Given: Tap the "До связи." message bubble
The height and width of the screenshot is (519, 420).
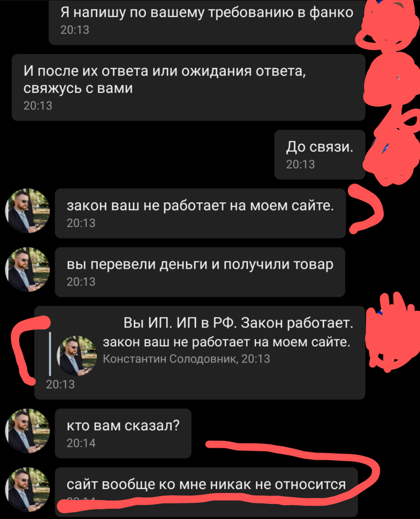Looking at the screenshot, I should click(x=320, y=155).
